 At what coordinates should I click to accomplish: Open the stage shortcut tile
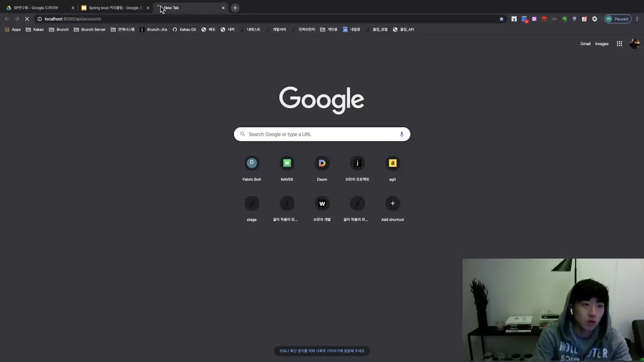(x=252, y=210)
